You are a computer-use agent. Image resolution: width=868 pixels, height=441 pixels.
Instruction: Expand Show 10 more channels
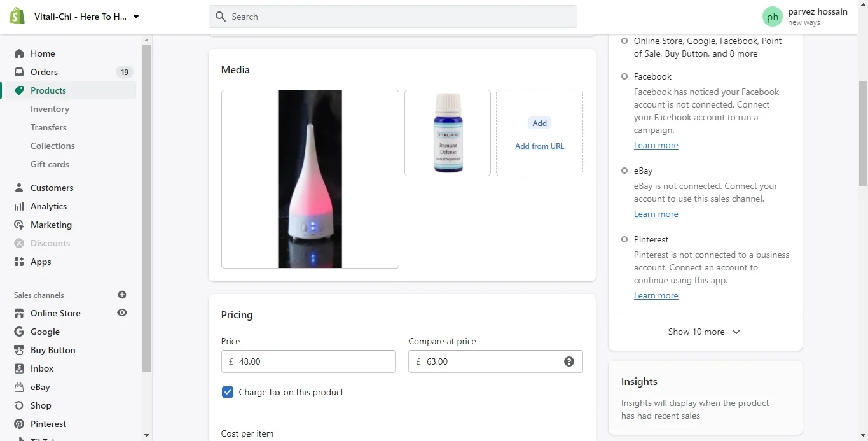click(705, 332)
